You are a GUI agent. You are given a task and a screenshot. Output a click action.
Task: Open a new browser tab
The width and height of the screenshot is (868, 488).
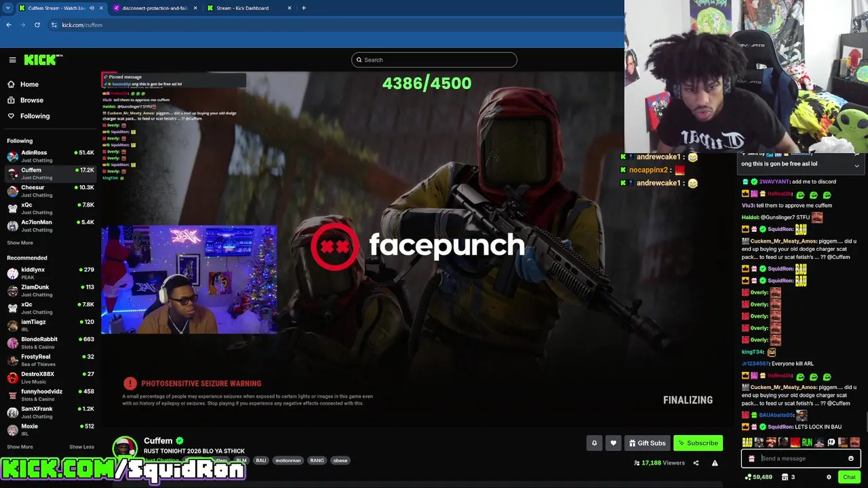coord(304,8)
